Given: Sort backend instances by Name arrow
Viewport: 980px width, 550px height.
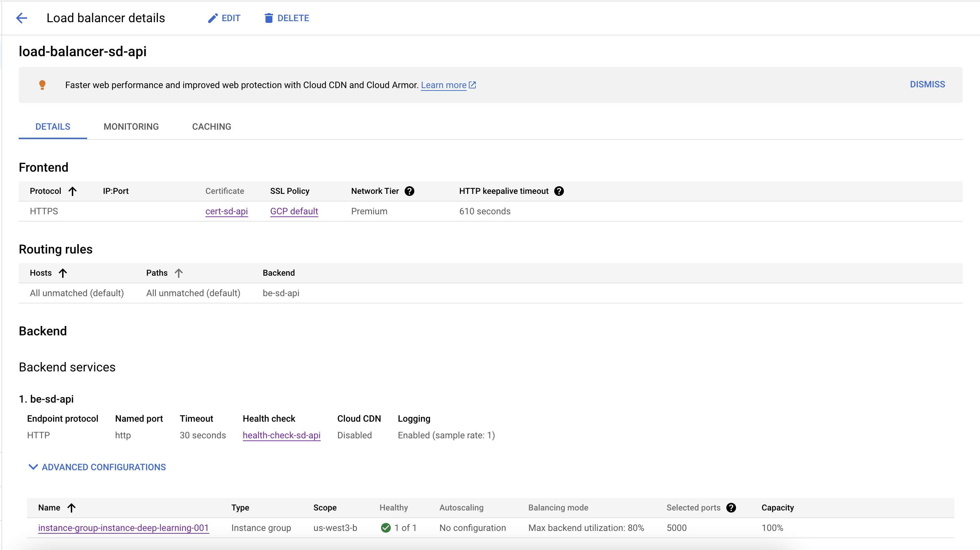Looking at the screenshot, I should 71,507.
